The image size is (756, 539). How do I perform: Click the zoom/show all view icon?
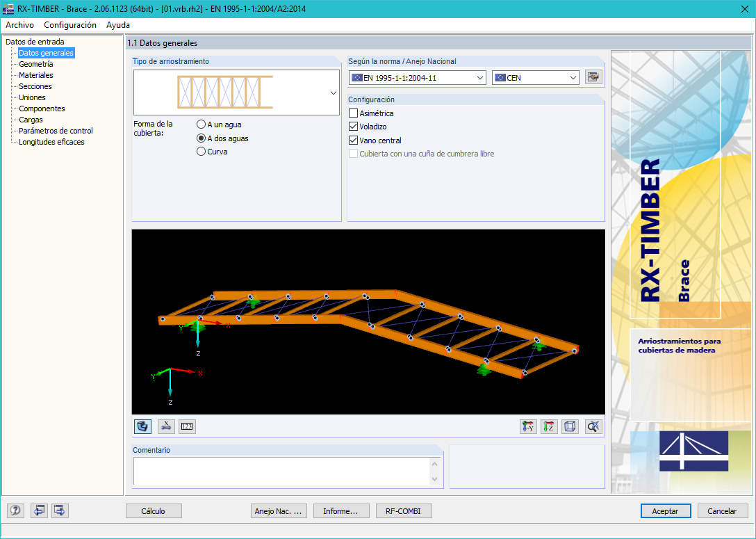593,426
